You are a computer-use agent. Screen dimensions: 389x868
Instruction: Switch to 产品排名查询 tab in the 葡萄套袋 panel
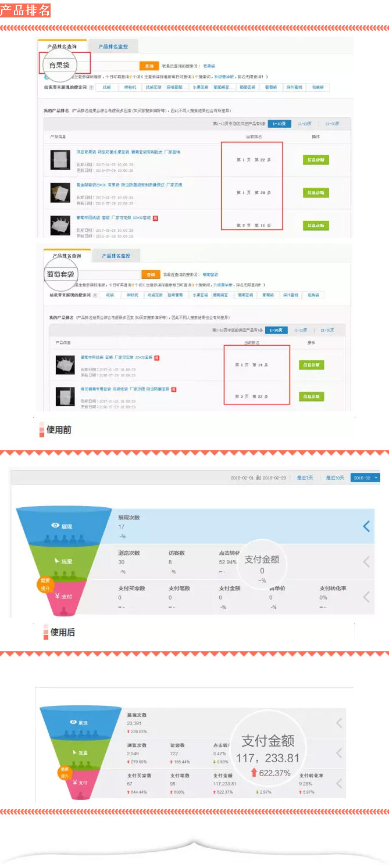67,256
